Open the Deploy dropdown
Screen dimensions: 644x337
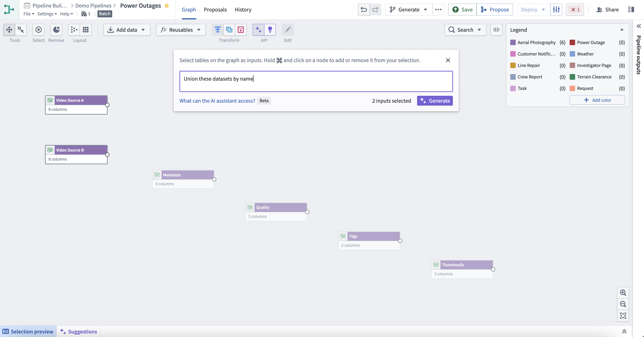pyautogui.click(x=534, y=9)
